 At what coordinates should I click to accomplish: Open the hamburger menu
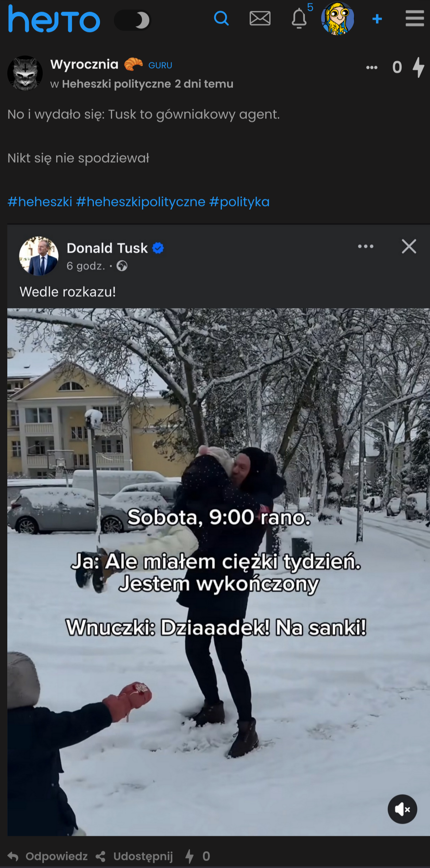click(415, 18)
